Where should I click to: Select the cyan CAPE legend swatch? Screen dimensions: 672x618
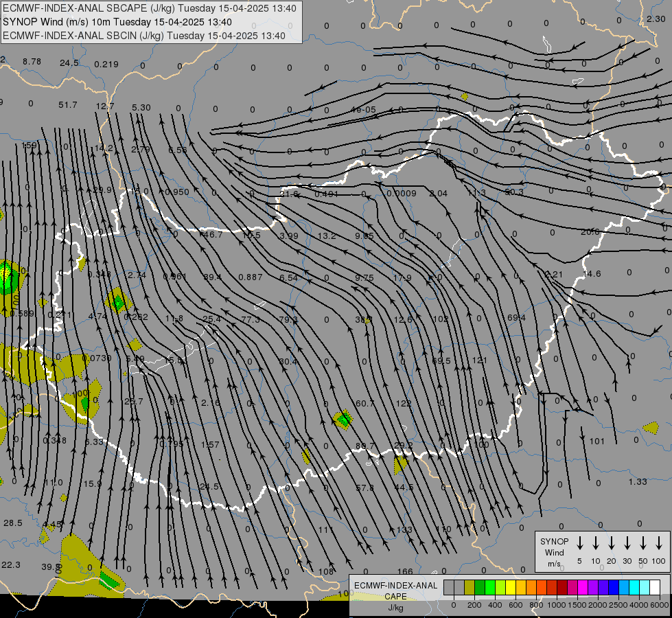point(634,587)
